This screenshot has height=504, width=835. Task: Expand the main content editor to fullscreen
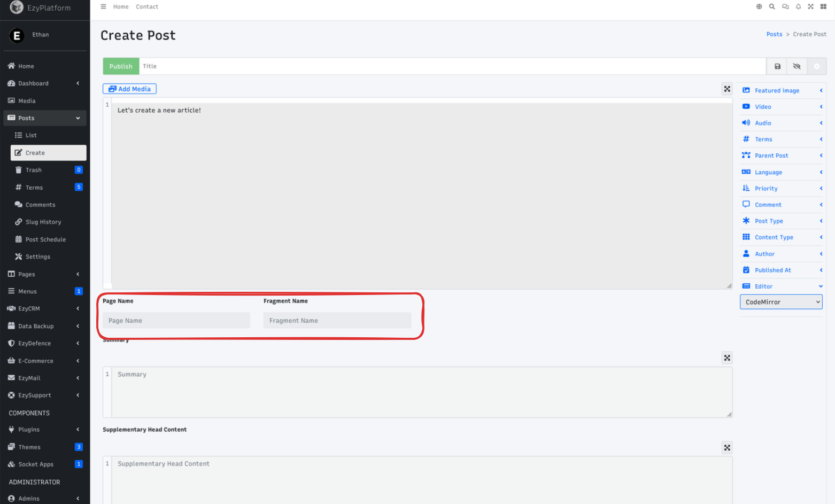[727, 89]
